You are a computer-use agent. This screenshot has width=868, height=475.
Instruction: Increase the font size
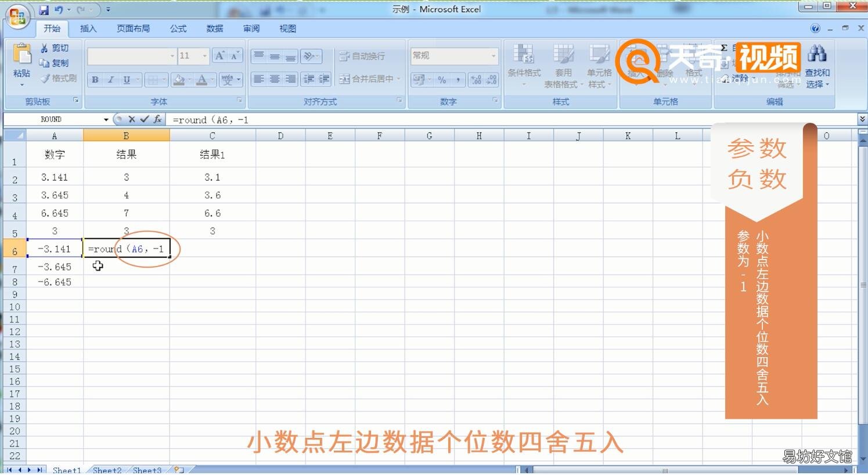point(220,56)
